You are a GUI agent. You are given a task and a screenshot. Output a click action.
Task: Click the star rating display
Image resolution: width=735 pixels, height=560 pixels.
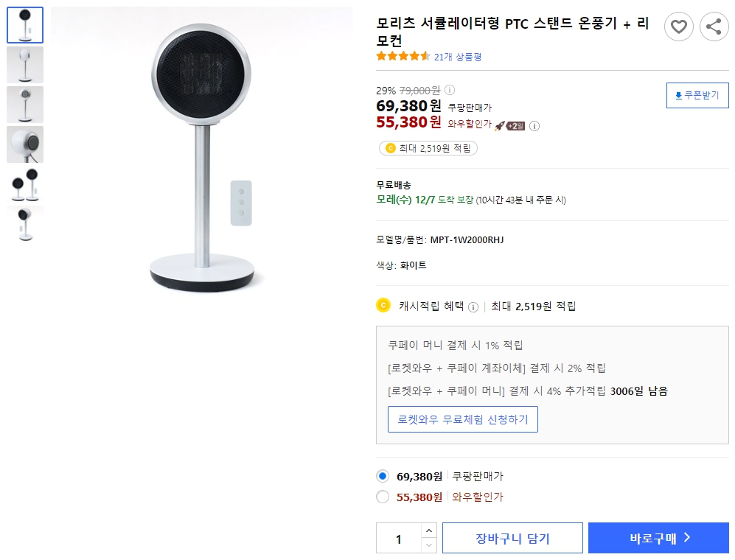point(403,55)
